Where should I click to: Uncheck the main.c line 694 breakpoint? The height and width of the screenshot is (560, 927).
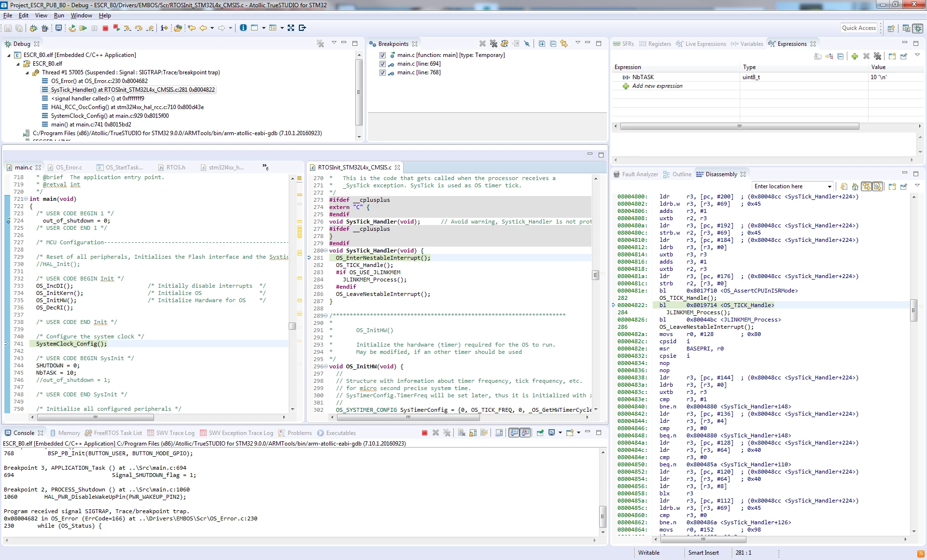pyautogui.click(x=382, y=64)
